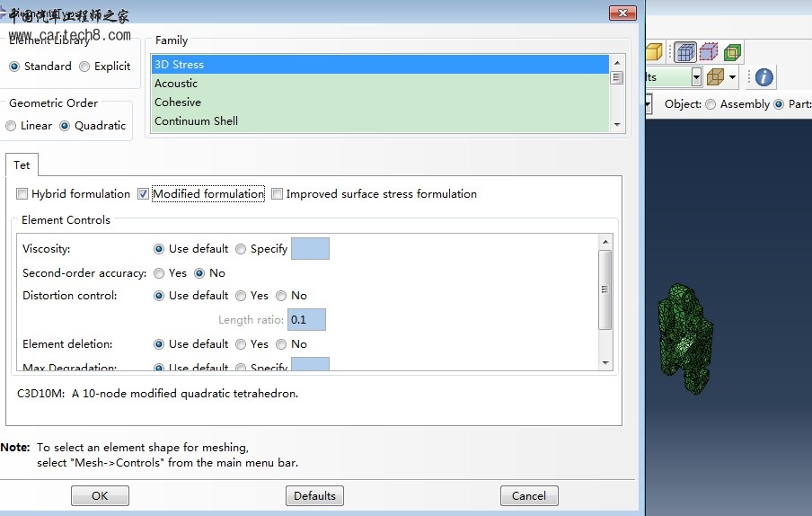Set Element deletion to No

(281, 344)
